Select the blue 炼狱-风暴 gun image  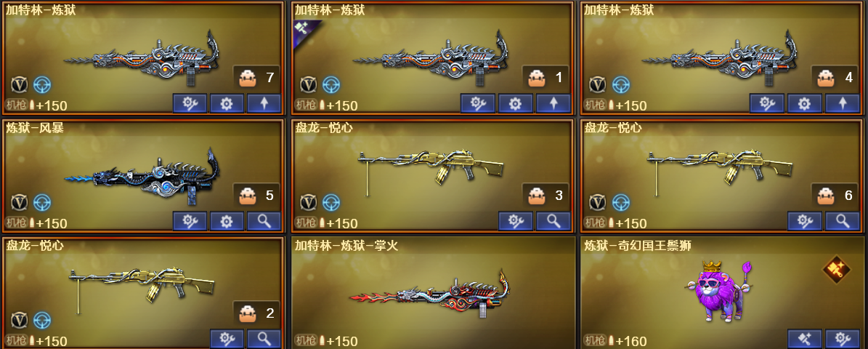142,177
